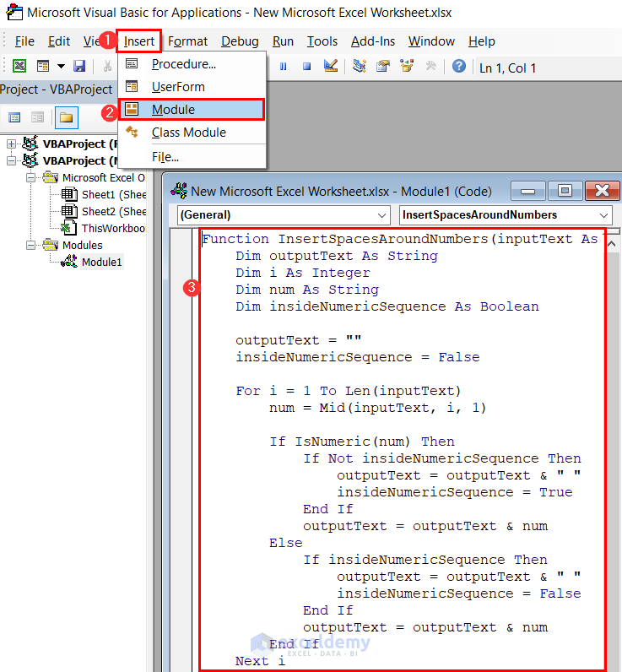622x672 pixels.
Task: Close the Module1 code window
Action: pos(603,191)
